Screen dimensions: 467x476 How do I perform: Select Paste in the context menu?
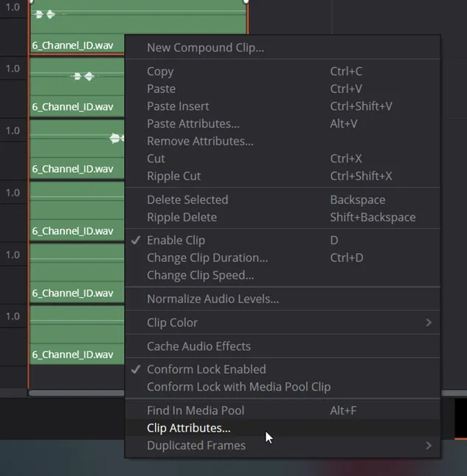pos(283,89)
